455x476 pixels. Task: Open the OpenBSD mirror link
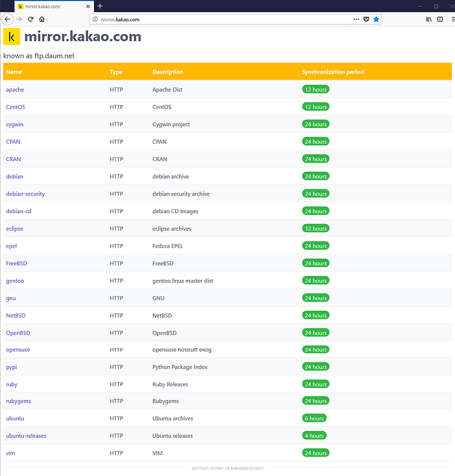pyautogui.click(x=18, y=333)
